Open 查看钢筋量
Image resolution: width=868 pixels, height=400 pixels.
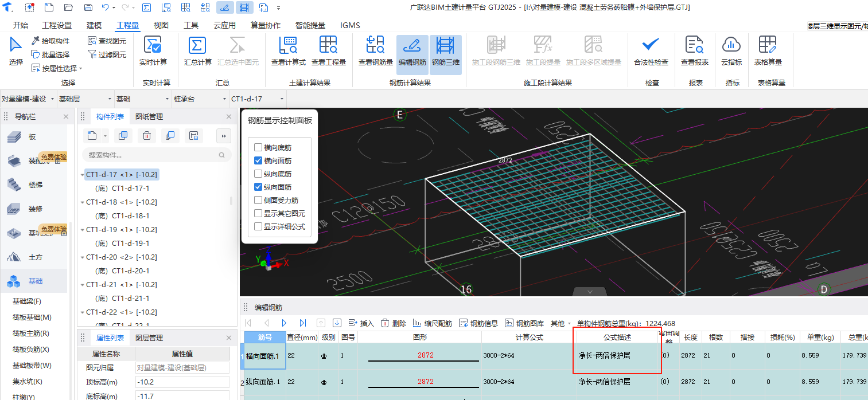click(375, 51)
